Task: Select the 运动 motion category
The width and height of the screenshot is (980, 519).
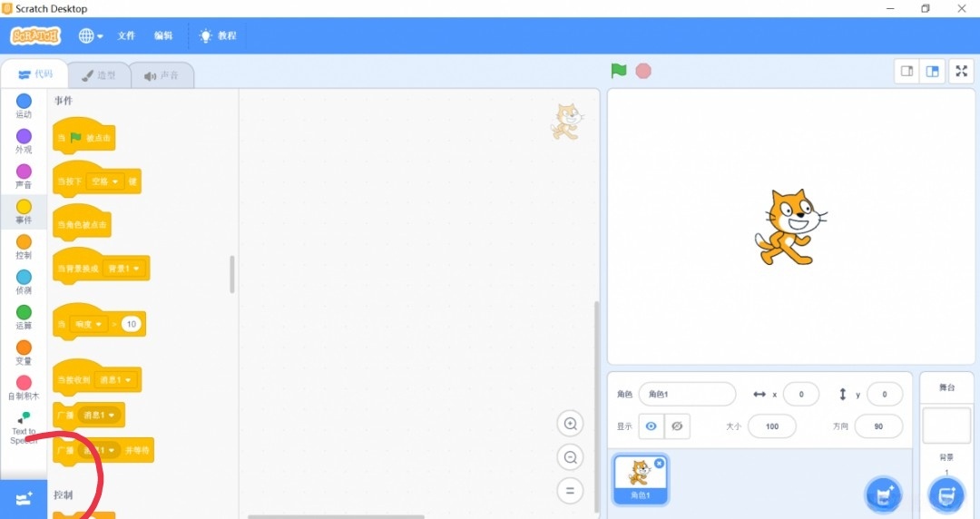Action: point(24,105)
